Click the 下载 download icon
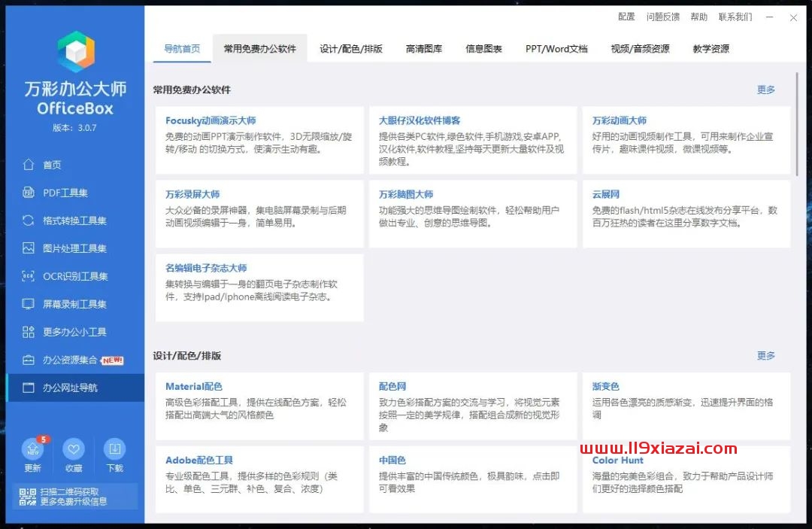Viewport: 812px width, 529px height. [x=114, y=448]
